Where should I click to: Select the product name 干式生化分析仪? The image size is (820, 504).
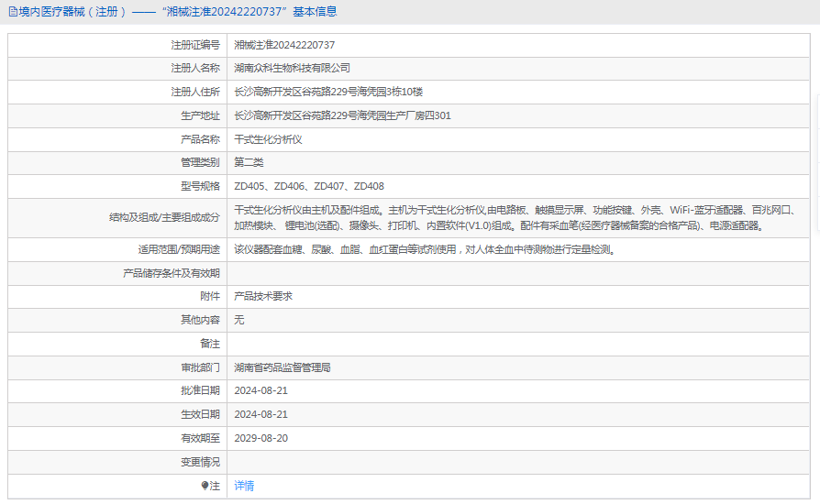click(268, 139)
